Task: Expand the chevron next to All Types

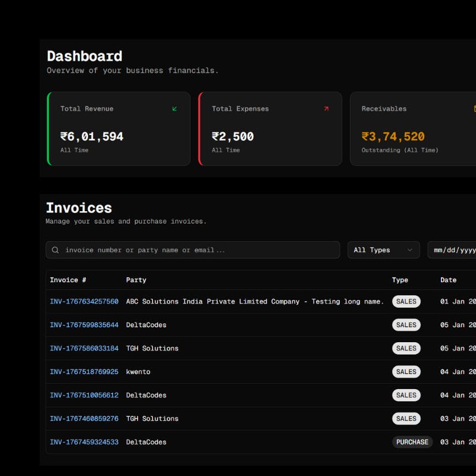Action: (410, 250)
